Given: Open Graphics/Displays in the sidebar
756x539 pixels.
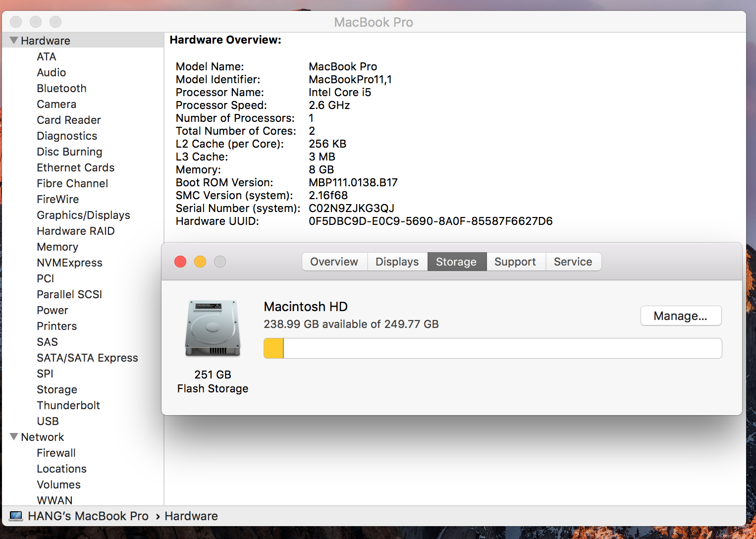Looking at the screenshot, I should [84, 215].
